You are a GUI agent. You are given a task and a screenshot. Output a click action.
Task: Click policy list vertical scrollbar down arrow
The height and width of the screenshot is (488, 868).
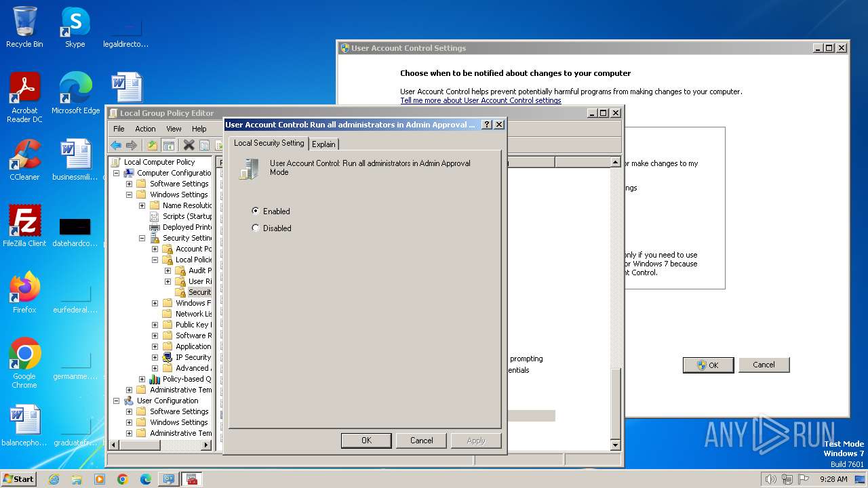(615, 445)
